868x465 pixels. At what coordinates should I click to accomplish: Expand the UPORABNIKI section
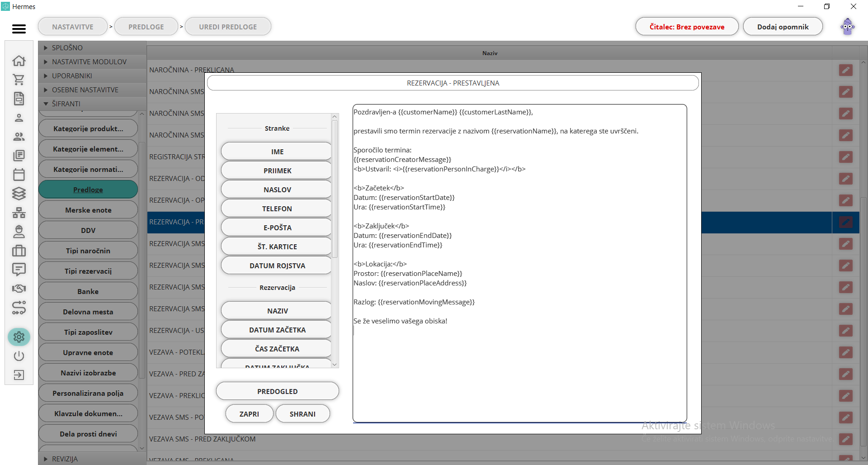point(92,76)
